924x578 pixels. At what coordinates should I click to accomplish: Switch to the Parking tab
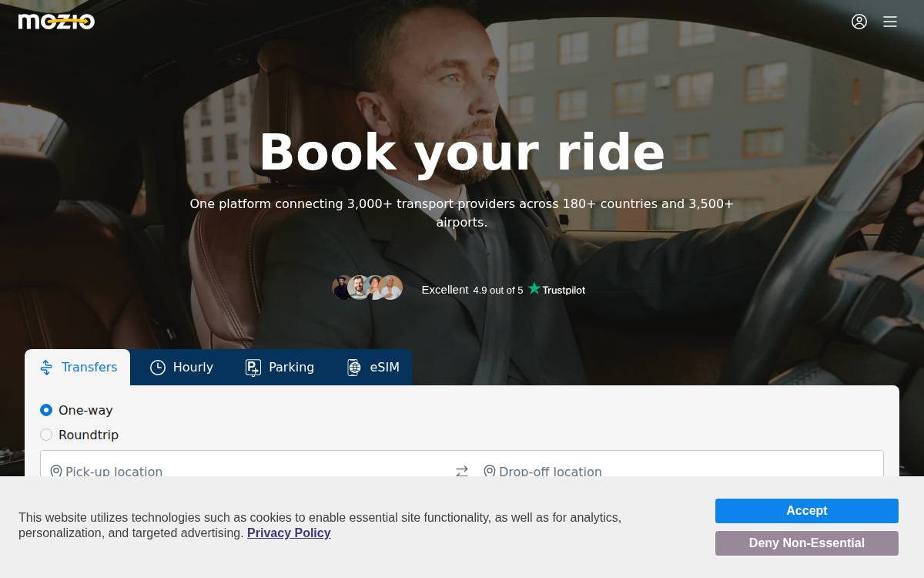[x=280, y=368]
